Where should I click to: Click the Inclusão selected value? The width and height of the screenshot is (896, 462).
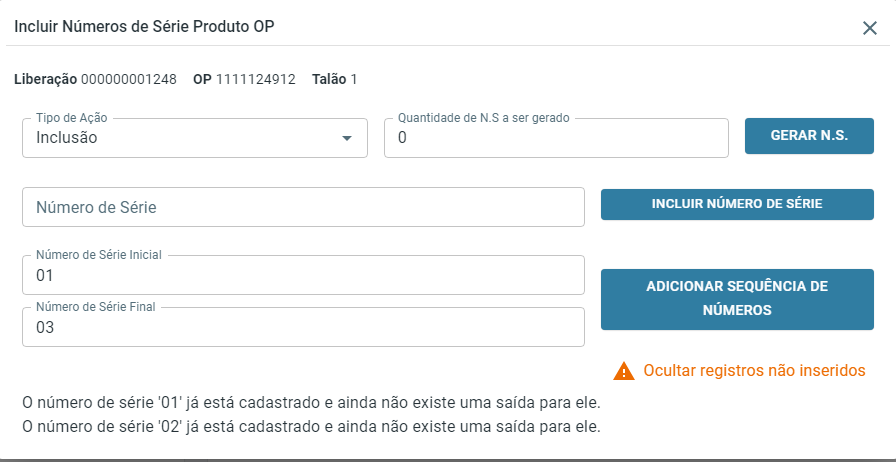click(x=67, y=138)
